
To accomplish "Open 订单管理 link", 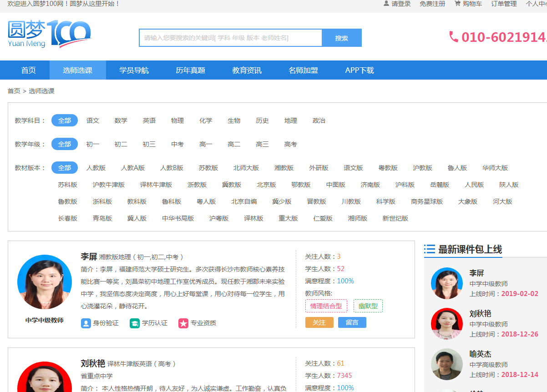I will (x=504, y=4).
